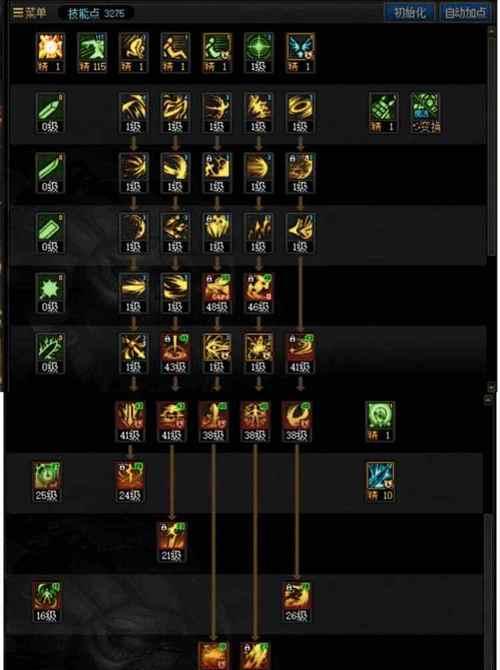Select the green skill labeled 精 115
The image size is (500, 670).
pos(92,53)
